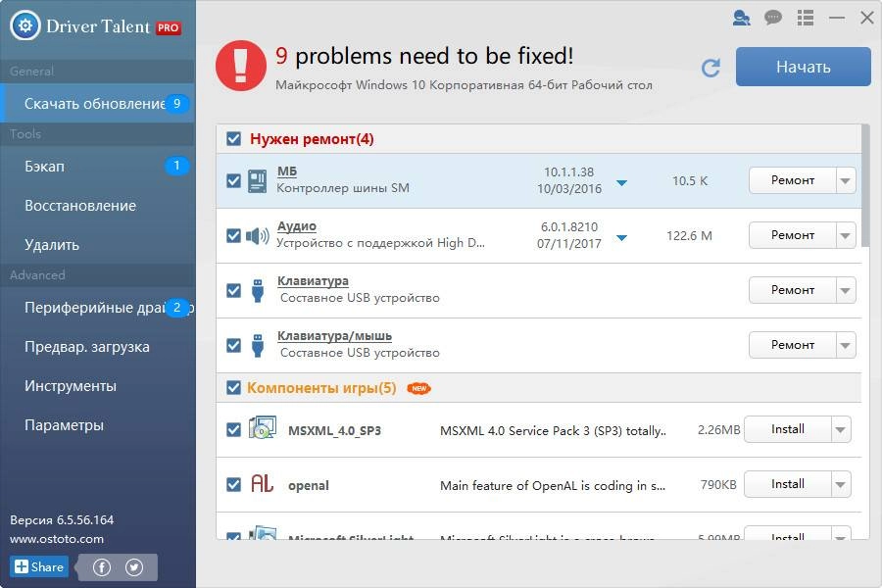Open the feedback chat bubble icon
Screen dimensions: 882x588
(x=773, y=18)
